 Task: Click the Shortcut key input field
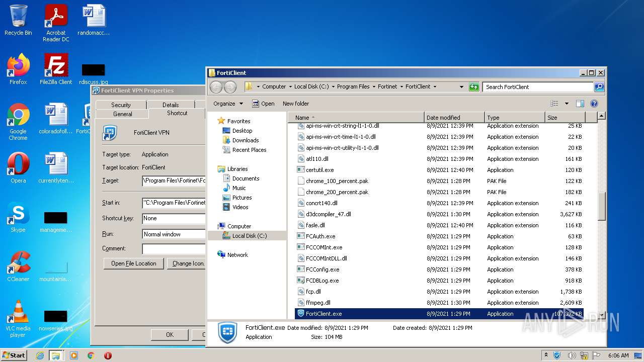tap(174, 219)
